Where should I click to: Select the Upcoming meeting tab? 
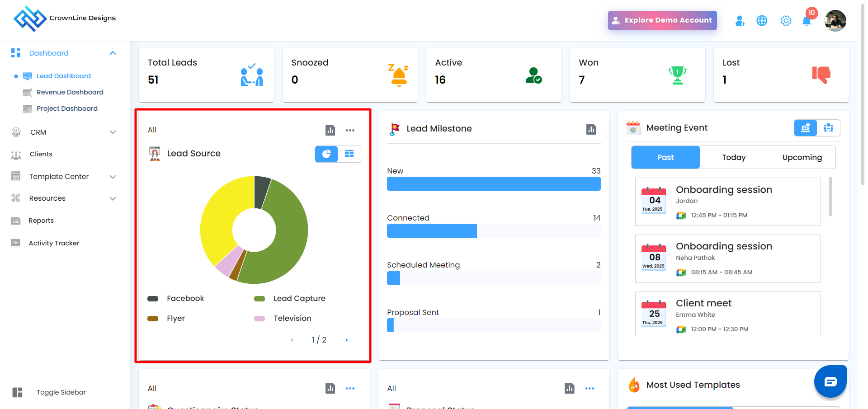pos(802,157)
